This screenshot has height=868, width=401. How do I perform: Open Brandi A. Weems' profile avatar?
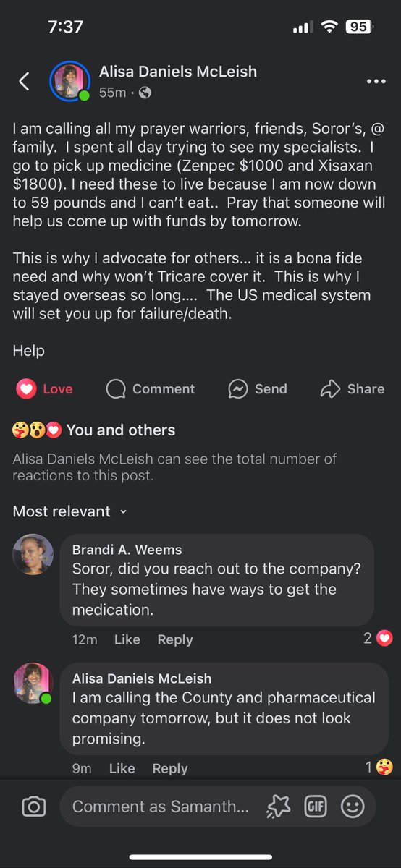[x=33, y=555]
